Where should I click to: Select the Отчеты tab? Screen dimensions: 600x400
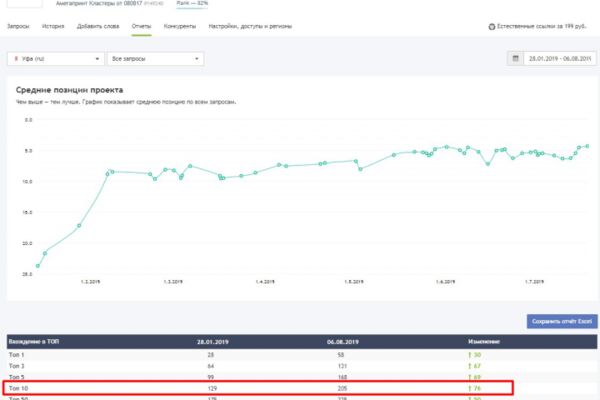click(x=141, y=26)
